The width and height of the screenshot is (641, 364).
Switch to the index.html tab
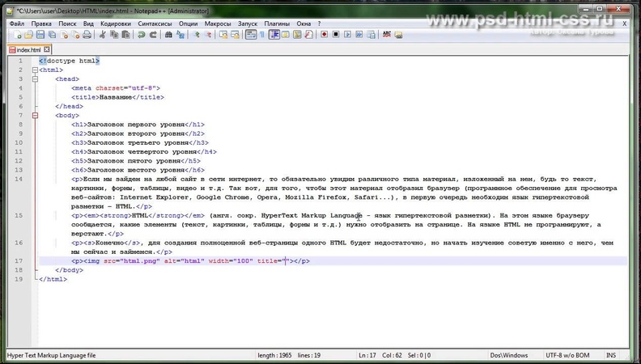click(29, 49)
